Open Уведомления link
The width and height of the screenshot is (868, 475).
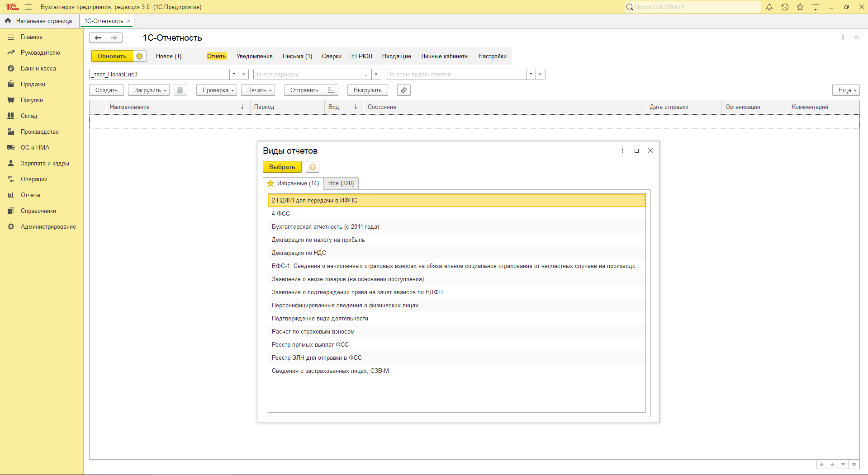(x=255, y=56)
